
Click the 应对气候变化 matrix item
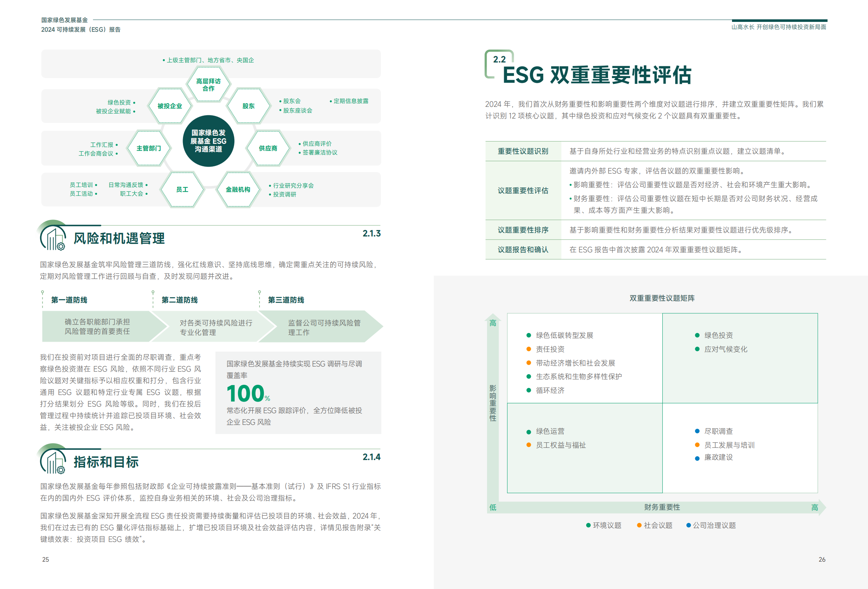pos(725,349)
